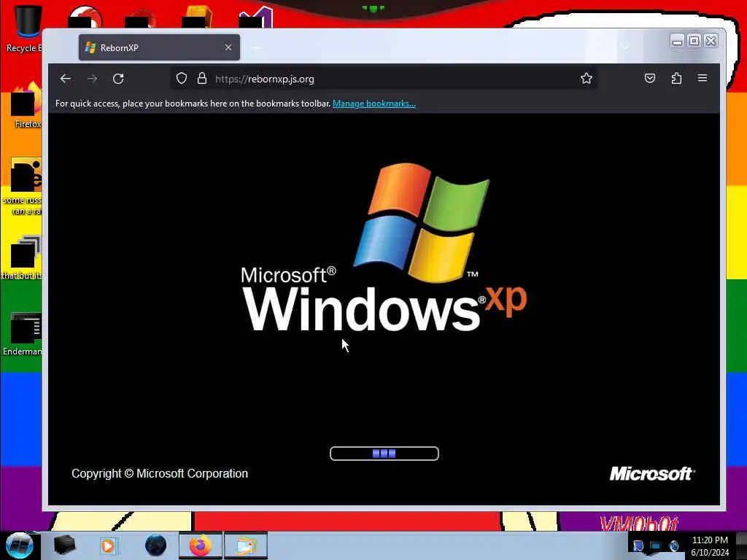Open the Manage bookmarks link

374,104
